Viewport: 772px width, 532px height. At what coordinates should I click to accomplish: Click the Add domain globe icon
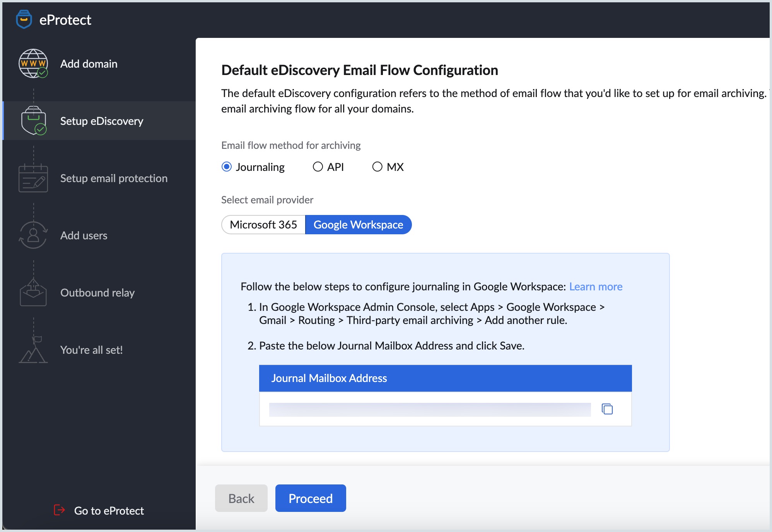click(x=33, y=63)
